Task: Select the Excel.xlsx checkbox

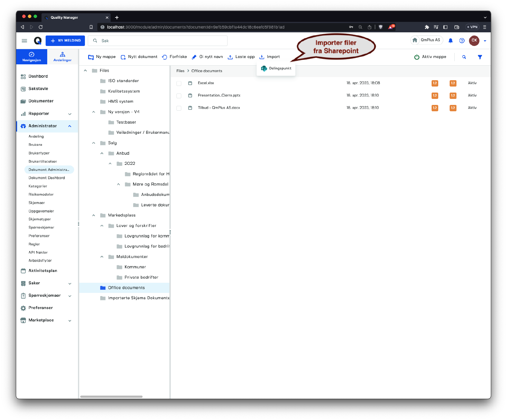Action: [x=179, y=83]
